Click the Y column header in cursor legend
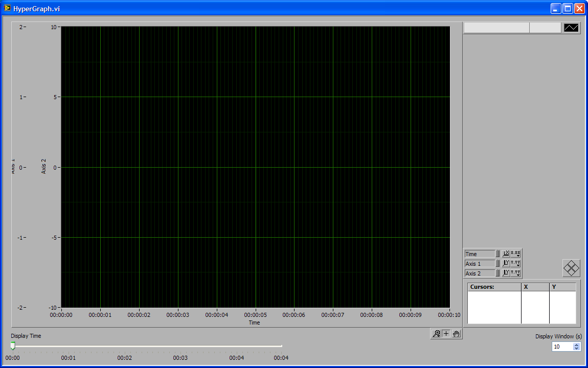 pyautogui.click(x=562, y=287)
